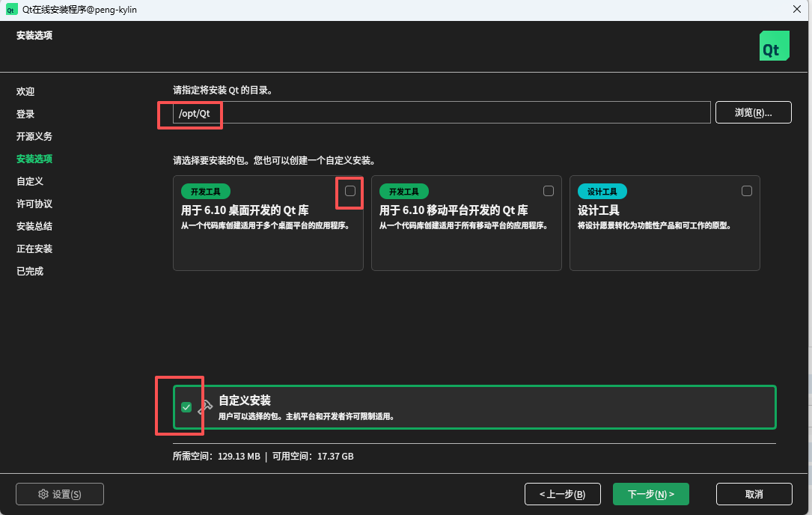Click the wrench icon beside 自定义安装
The height and width of the screenshot is (515, 812).
click(x=206, y=406)
